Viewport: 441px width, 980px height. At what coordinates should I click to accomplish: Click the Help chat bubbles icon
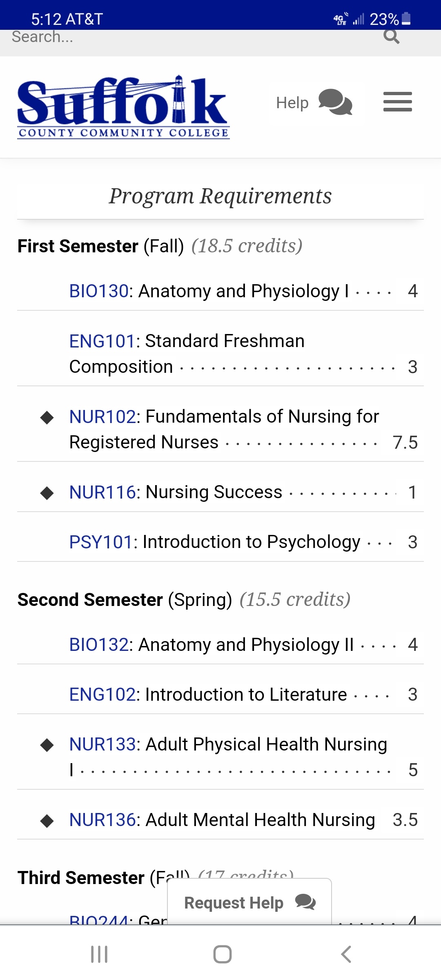click(335, 102)
